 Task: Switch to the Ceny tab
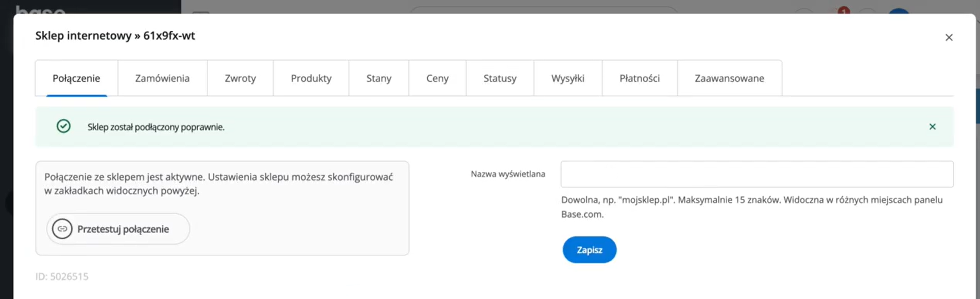[x=437, y=78]
